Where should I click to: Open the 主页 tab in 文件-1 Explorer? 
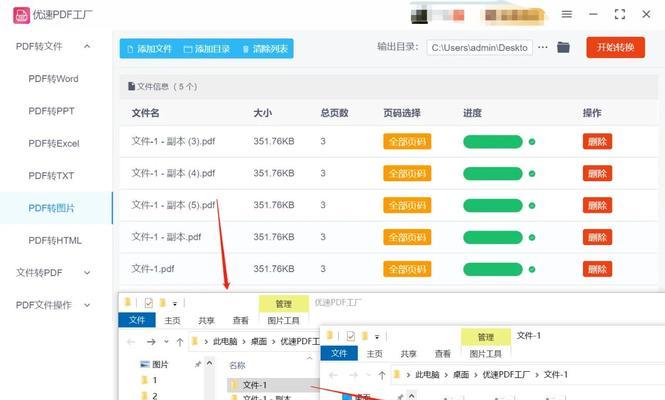[374, 354]
